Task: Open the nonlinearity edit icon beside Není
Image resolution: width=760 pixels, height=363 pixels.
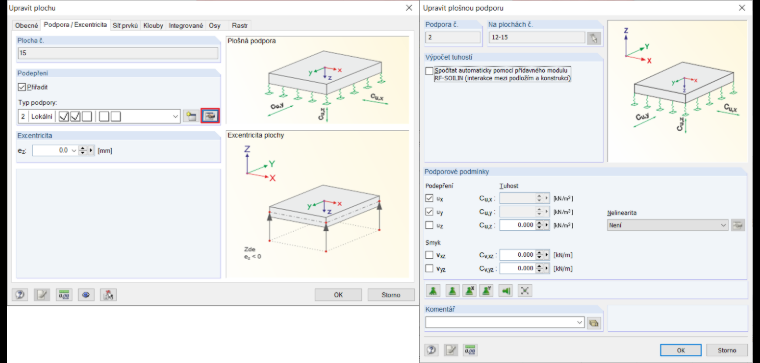Action: click(738, 225)
